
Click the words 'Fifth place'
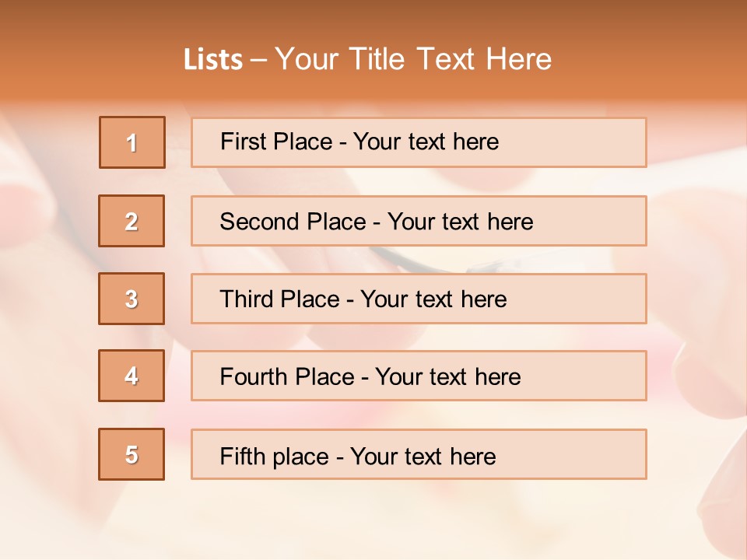275,456
